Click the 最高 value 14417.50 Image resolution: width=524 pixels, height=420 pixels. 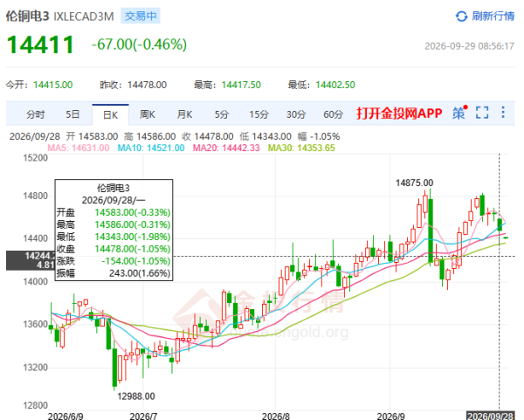(241, 85)
